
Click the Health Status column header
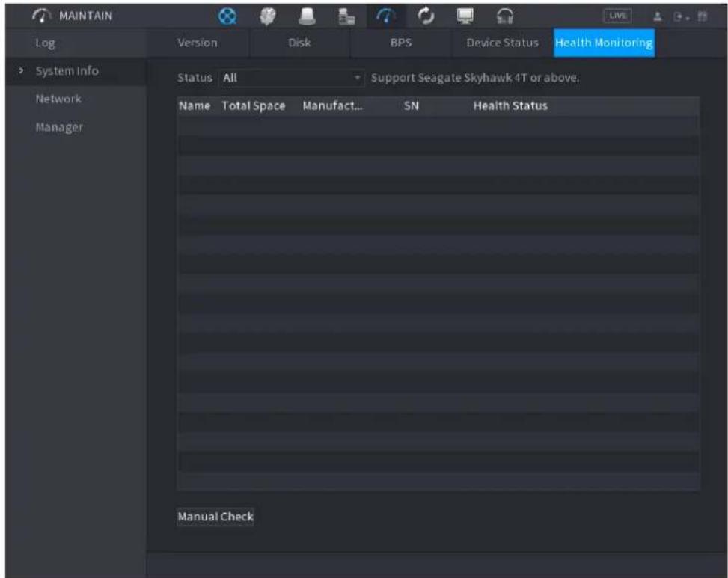[x=510, y=106]
